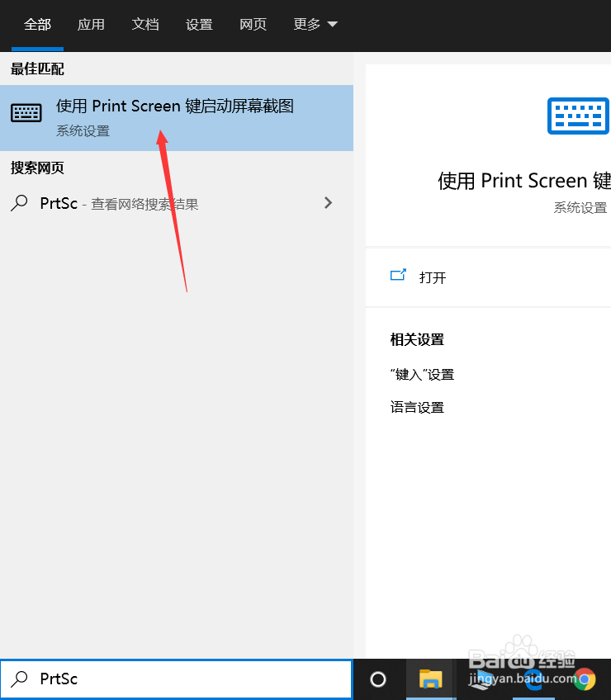Expand the PrtSc web result chevron arrow
The image size is (611, 700).
pyautogui.click(x=329, y=203)
